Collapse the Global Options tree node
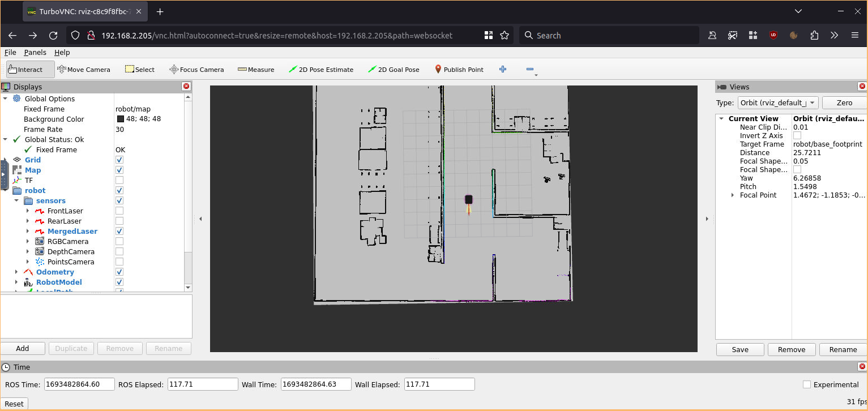868x411 pixels. coord(5,99)
